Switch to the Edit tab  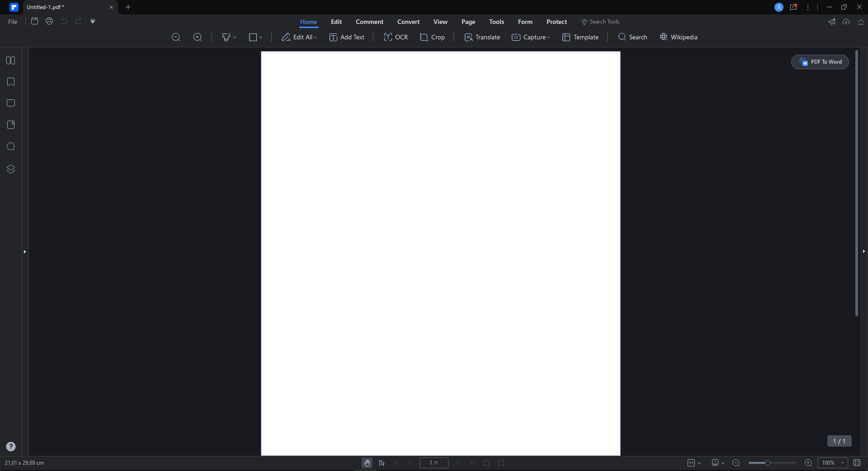336,22
